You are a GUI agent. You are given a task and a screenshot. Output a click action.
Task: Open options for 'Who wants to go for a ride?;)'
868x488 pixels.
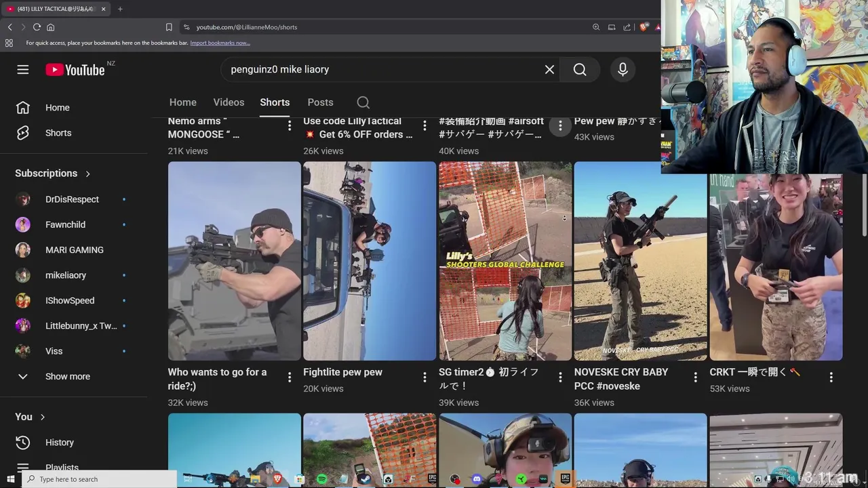tap(290, 377)
